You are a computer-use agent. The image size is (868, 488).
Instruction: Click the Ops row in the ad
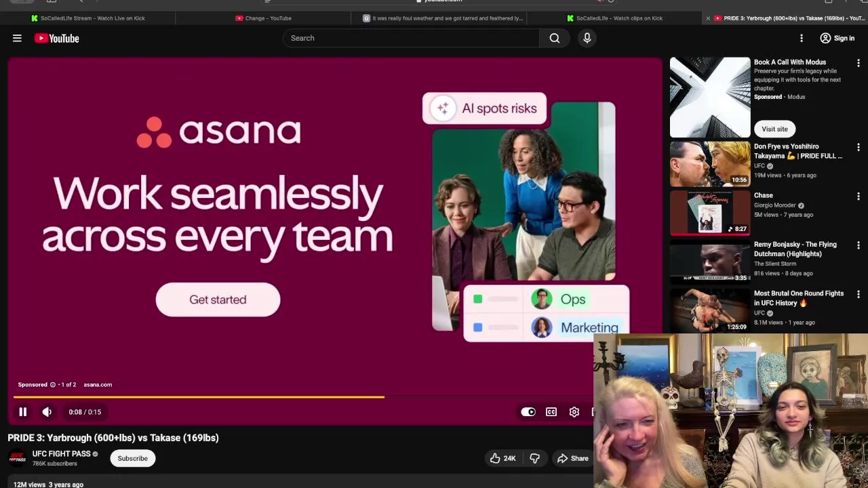click(x=547, y=299)
